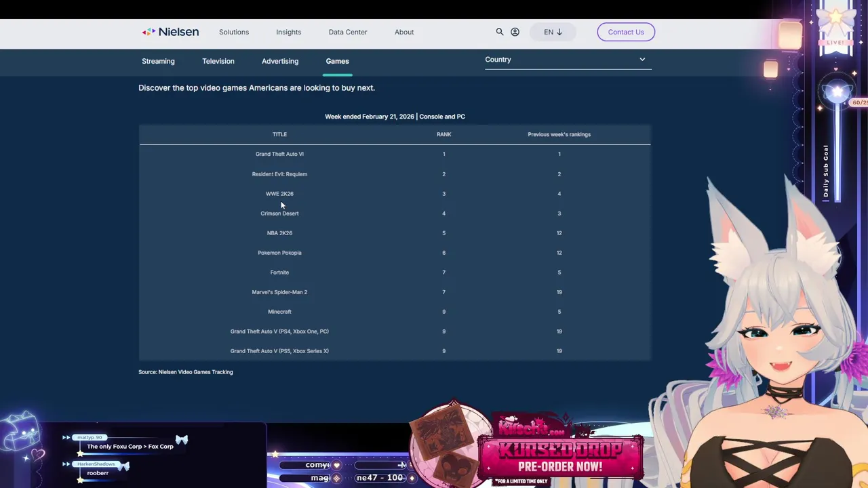Click the Grand Theft Auto VI title
868x488 pixels.
point(279,154)
